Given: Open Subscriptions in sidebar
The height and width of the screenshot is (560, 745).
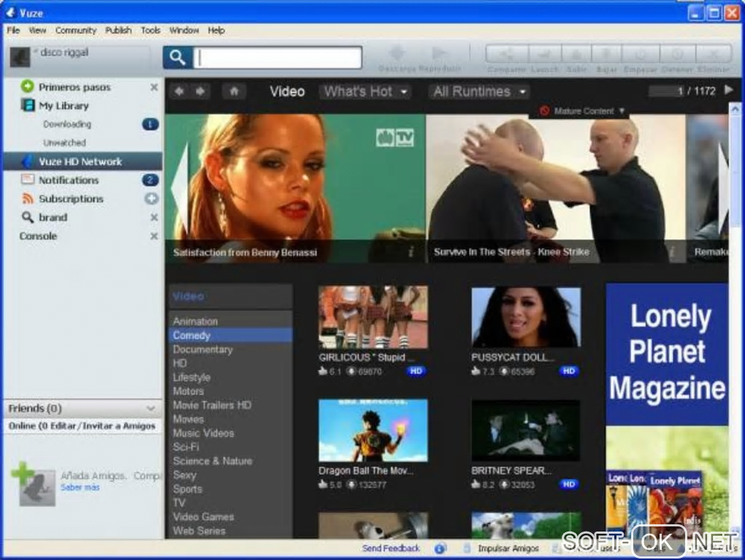Looking at the screenshot, I should pyautogui.click(x=72, y=199).
